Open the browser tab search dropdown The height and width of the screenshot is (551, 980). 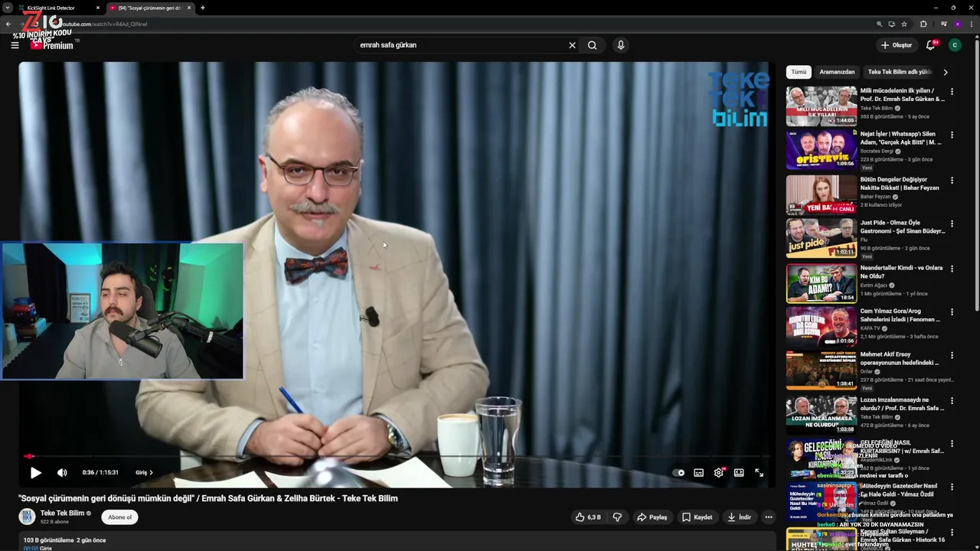pyautogui.click(x=7, y=8)
